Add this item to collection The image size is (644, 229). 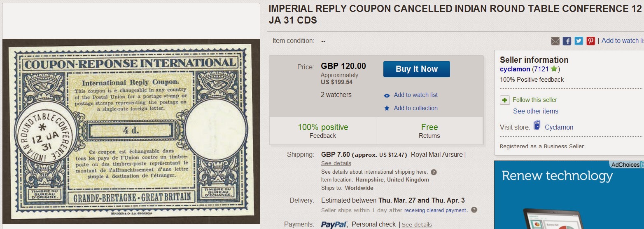click(415, 108)
